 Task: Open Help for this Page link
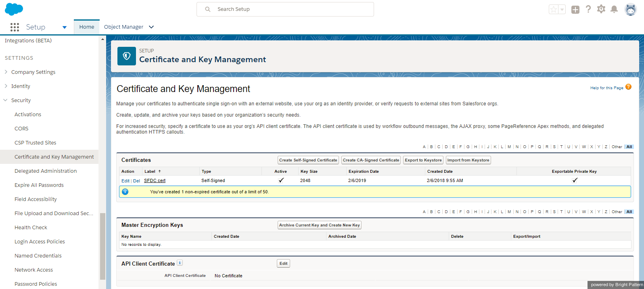[x=607, y=88]
